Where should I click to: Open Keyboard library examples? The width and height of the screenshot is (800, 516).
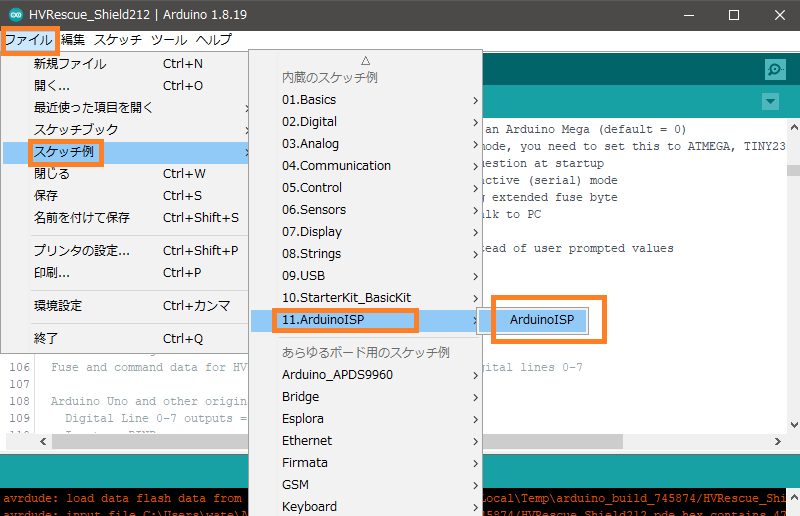(366, 507)
